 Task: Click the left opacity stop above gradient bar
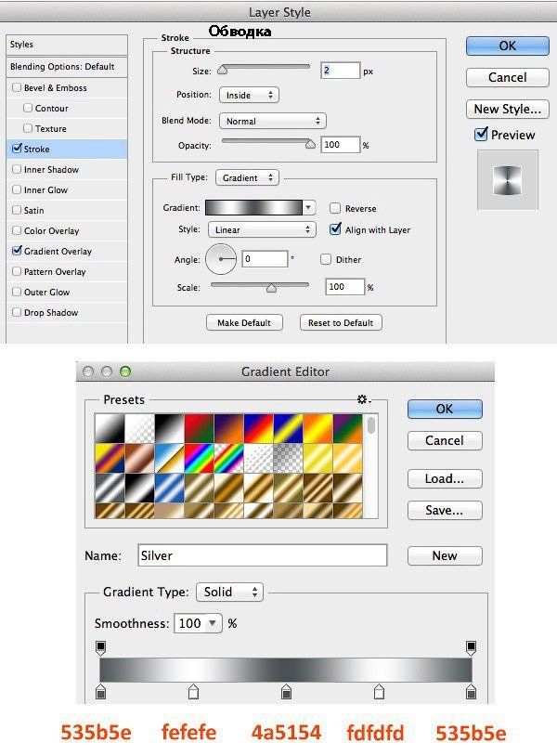[100, 647]
